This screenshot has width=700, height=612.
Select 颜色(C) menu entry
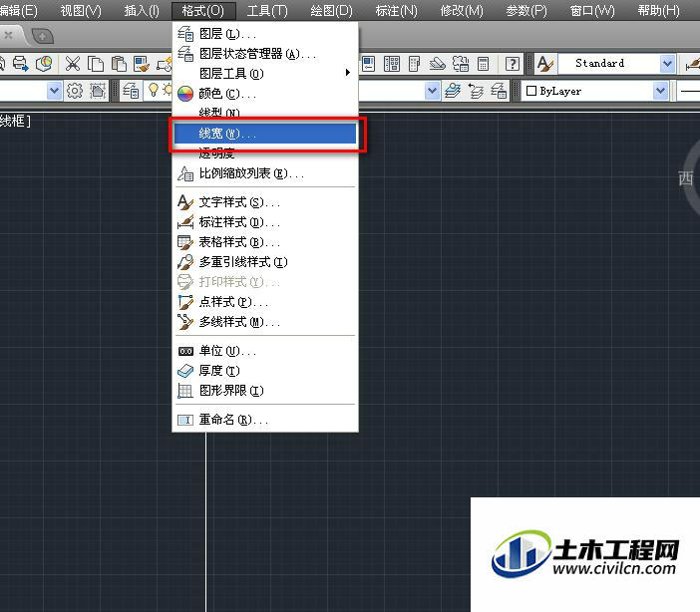(x=265, y=94)
